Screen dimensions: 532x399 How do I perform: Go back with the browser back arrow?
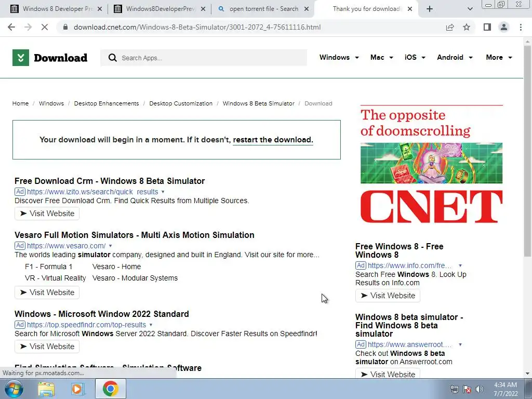point(11,27)
